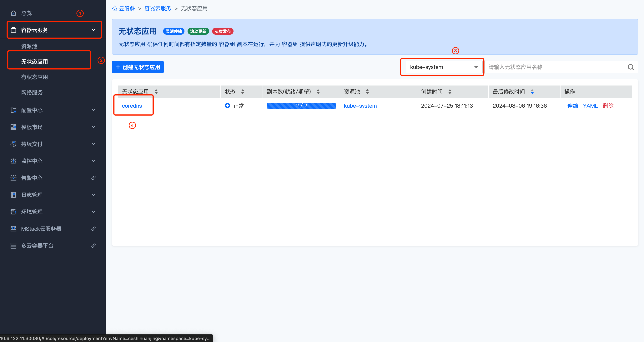This screenshot has width=644, height=342.
Task: Expand the 环境管理 menu chevron
Action: pos(93,212)
